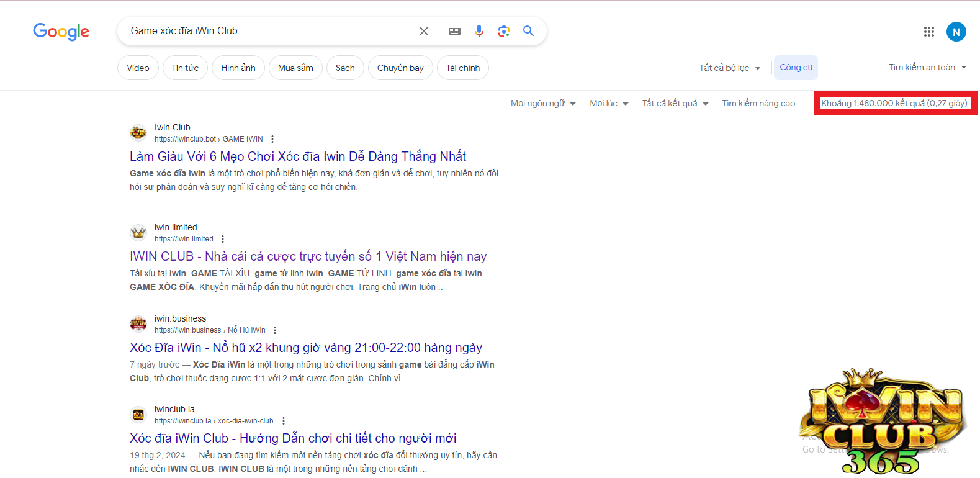Click the https://iwin.limited URL
The height and width of the screenshot is (478, 980).
pos(184,239)
